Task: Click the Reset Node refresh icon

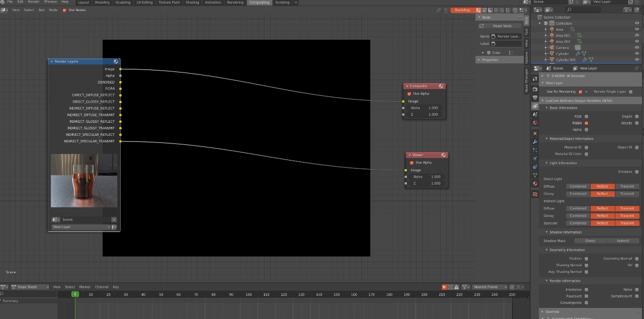Action: coord(481,26)
